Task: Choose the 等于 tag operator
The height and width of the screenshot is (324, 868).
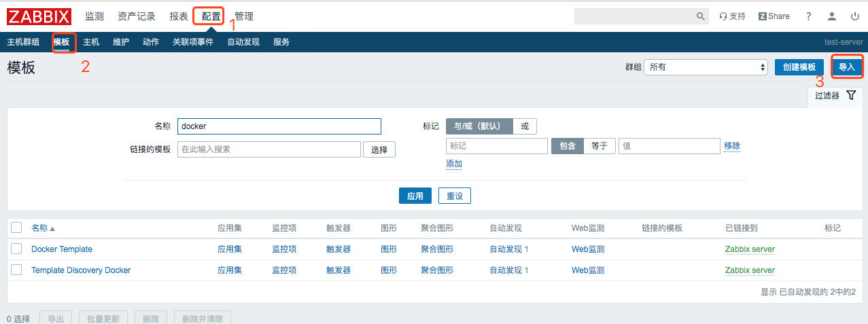Action: click(x=600, y=145)
